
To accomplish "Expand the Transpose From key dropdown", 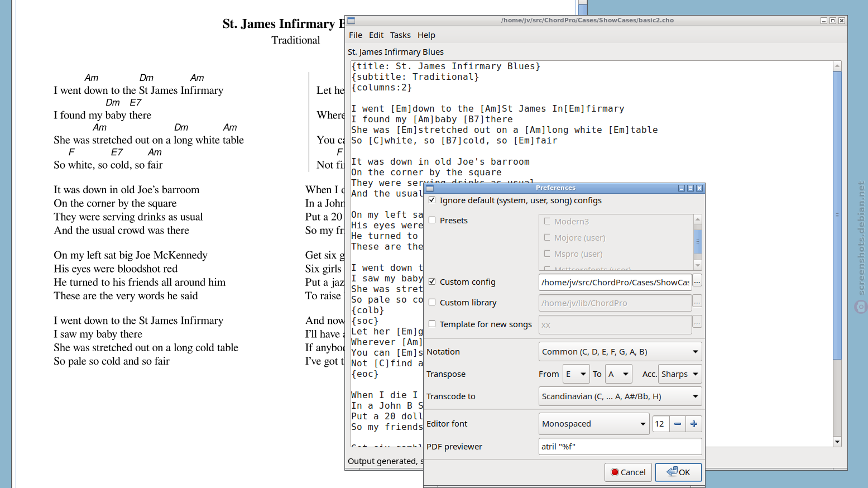I will [576, 374].
